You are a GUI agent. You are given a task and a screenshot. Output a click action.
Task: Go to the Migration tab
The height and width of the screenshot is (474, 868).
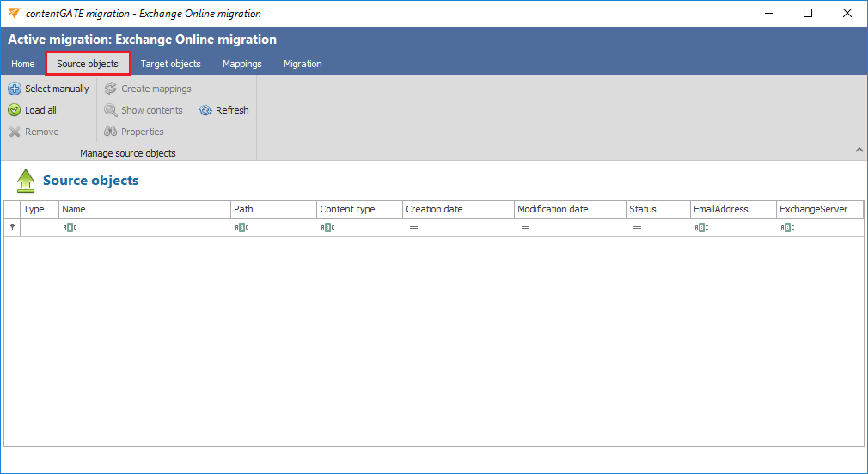[x=303, y=64]
